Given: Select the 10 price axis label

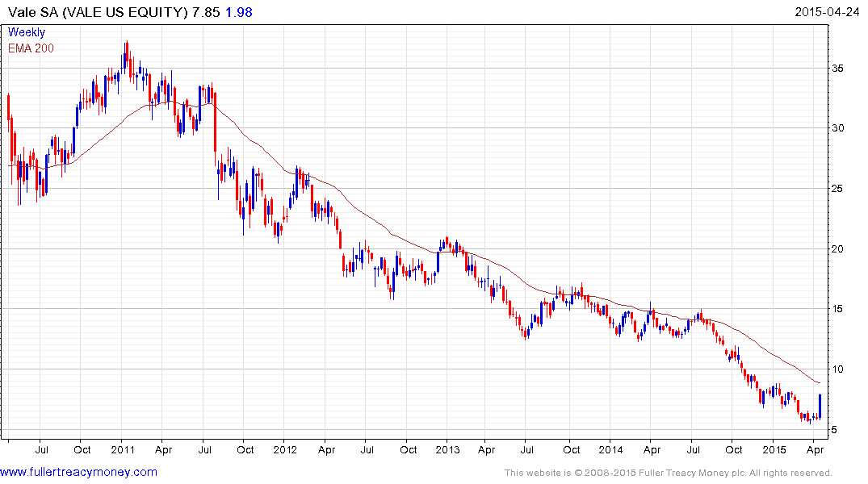Looking at the screenshot, I should (837, 369).
